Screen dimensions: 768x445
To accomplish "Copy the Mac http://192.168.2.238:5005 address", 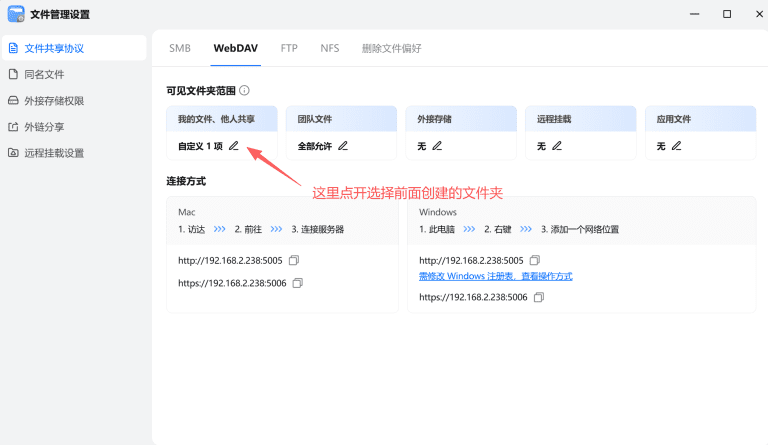I will pos(294,260).
